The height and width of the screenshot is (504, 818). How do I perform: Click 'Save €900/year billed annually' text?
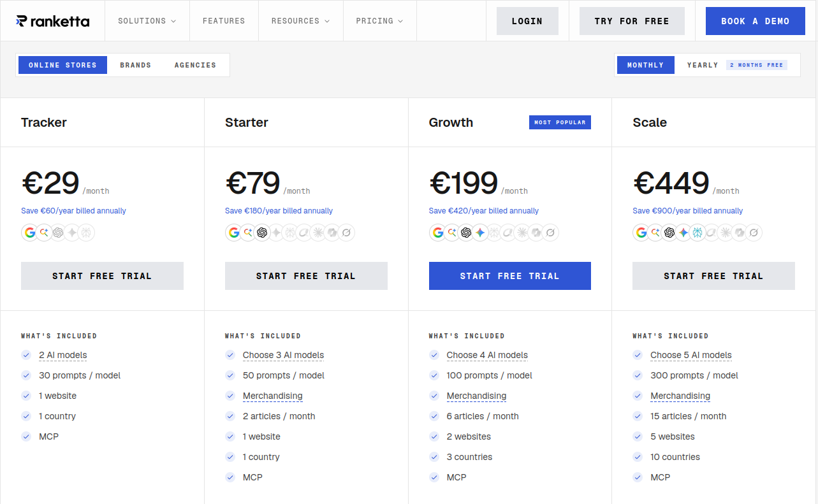pos(687,211)
